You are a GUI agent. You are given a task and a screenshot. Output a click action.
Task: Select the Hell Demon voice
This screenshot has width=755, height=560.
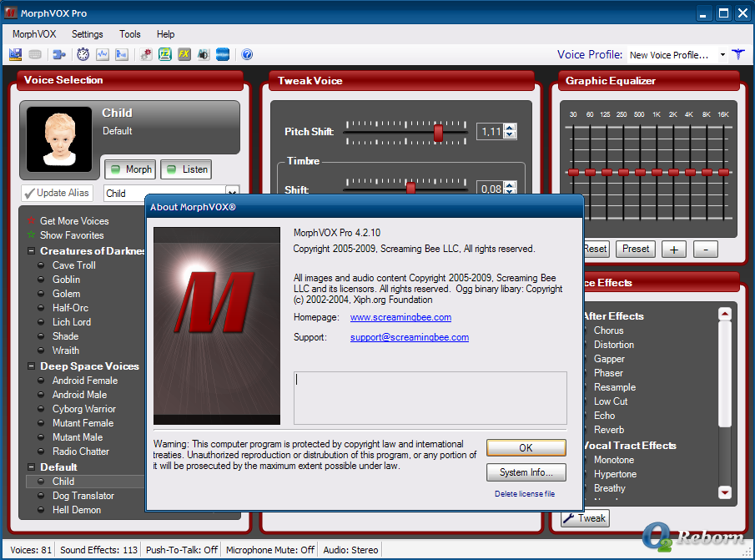(77, 509)
